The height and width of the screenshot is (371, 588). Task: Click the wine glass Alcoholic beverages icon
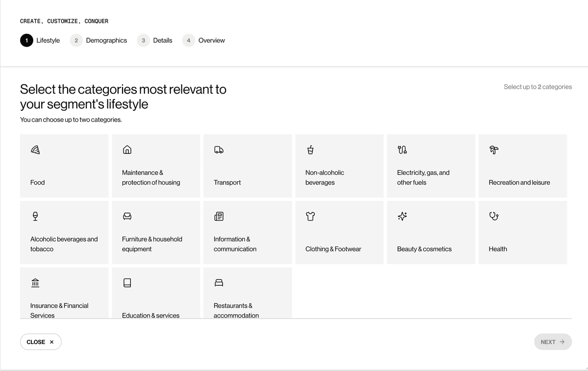(x=35, y=216)
